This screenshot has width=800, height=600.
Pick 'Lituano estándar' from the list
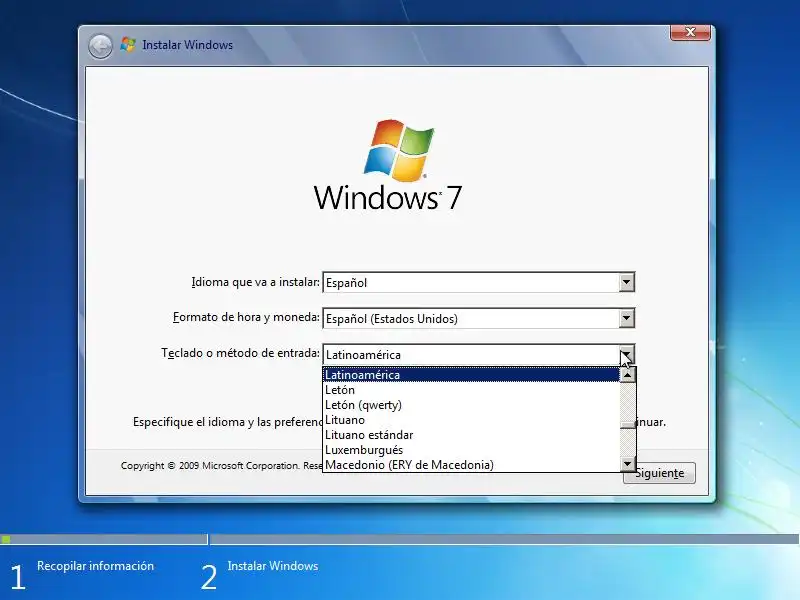[471, 435]
